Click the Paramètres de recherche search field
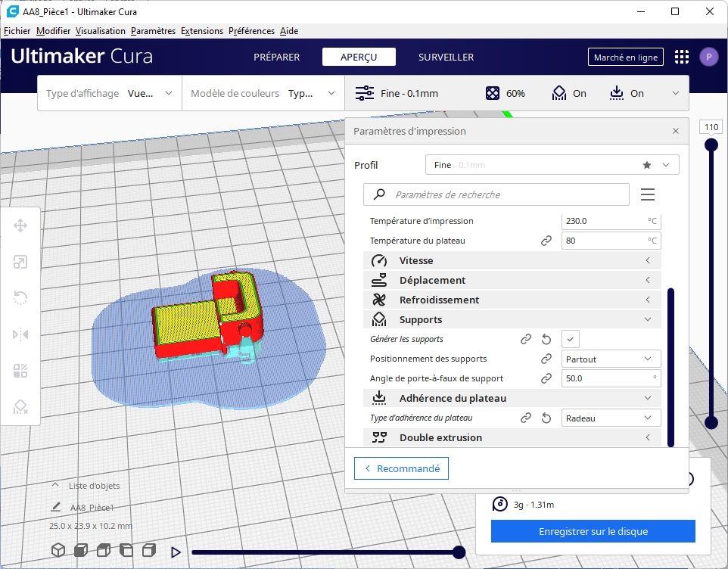Screen dimensions: 728x569 coord(496,194)
